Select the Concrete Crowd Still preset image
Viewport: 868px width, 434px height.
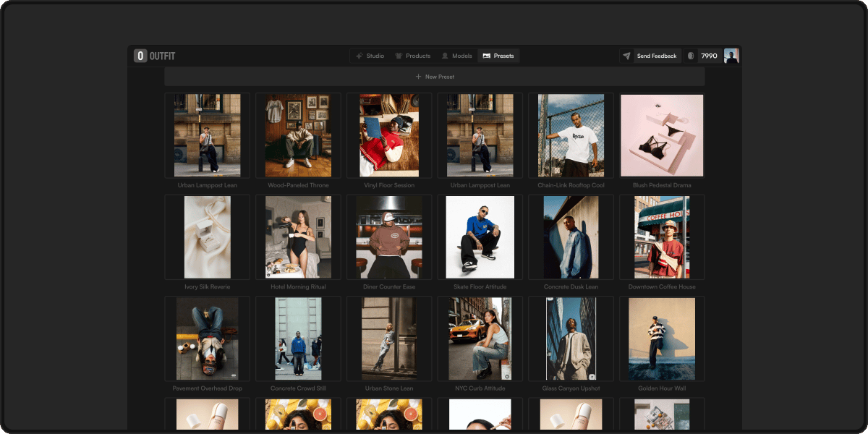(x=298, y=339)
